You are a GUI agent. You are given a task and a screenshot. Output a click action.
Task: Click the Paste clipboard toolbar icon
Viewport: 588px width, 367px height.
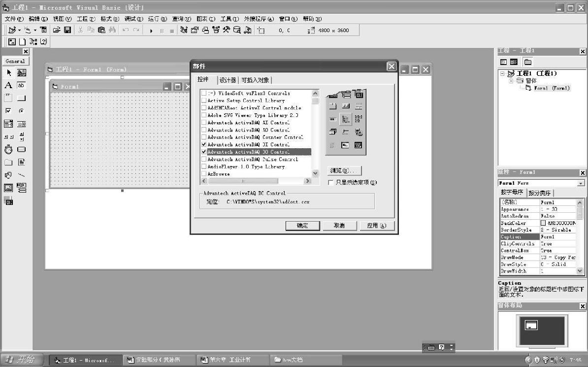pos(101,30)
